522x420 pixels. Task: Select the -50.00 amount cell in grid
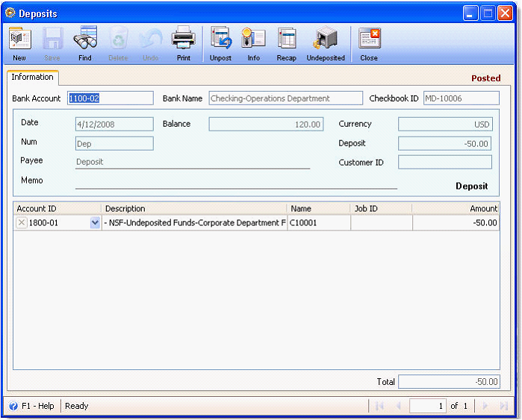point(456,222)
